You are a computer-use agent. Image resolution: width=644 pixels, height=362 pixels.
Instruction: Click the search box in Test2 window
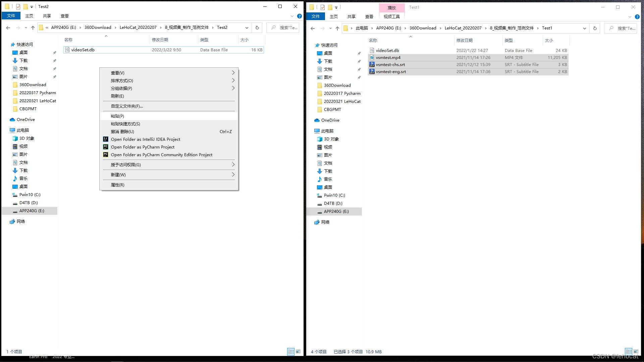(285, 27)
